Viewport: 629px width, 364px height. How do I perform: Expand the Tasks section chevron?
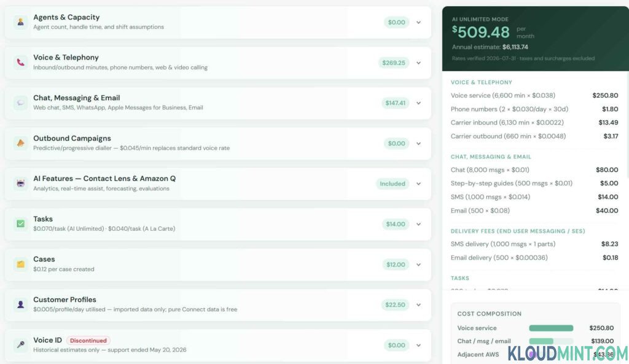pyautogui.click(x=418, y=224)
